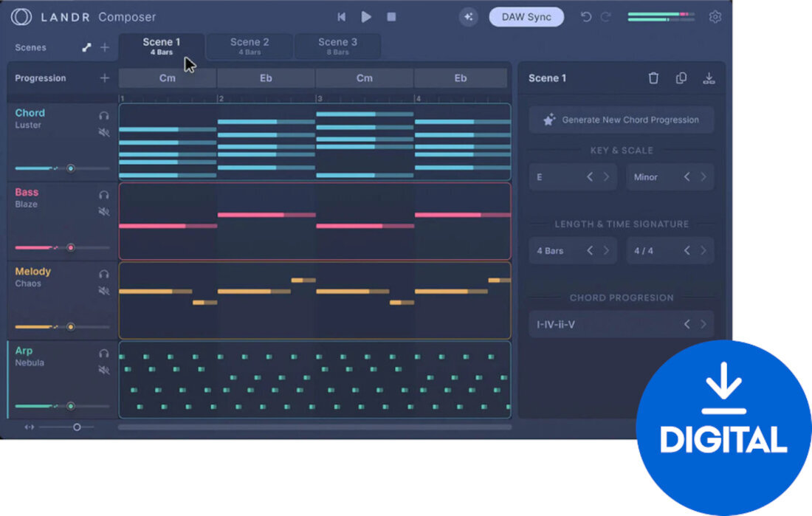Select the Eb chord cell in the progression
This screenshot has width=812, height=516.
click(266, 78)
